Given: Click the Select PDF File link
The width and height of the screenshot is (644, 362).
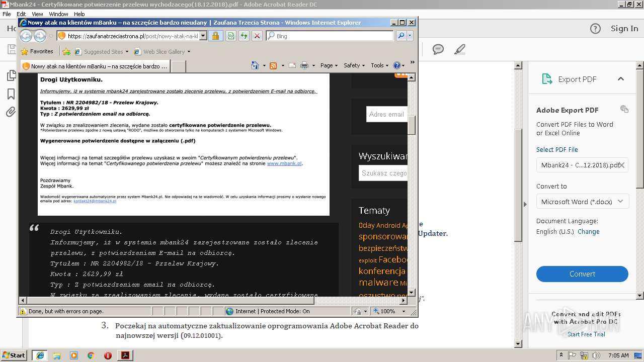Looking at the screenshot, I should [x=557, y=149].
